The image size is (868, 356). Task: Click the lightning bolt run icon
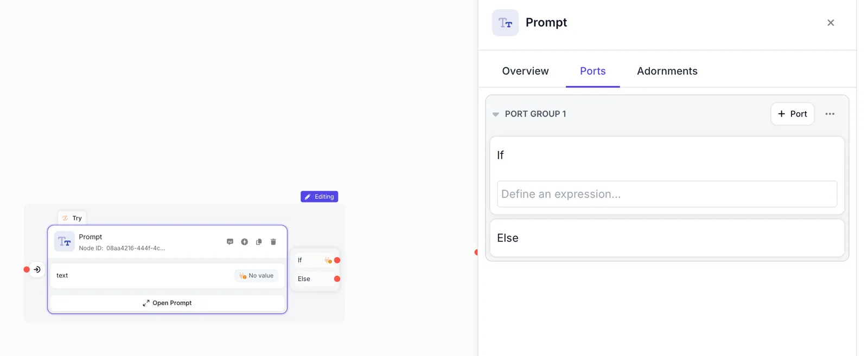tap(245, 242)
